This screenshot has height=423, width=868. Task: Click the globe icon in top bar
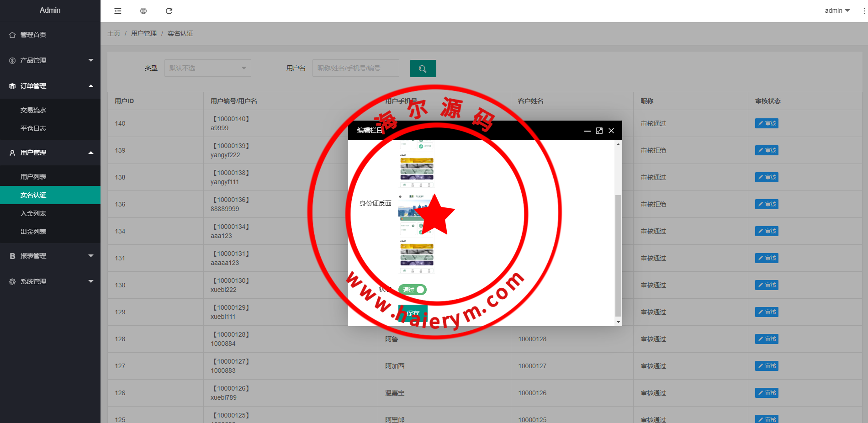pos(143,11)
